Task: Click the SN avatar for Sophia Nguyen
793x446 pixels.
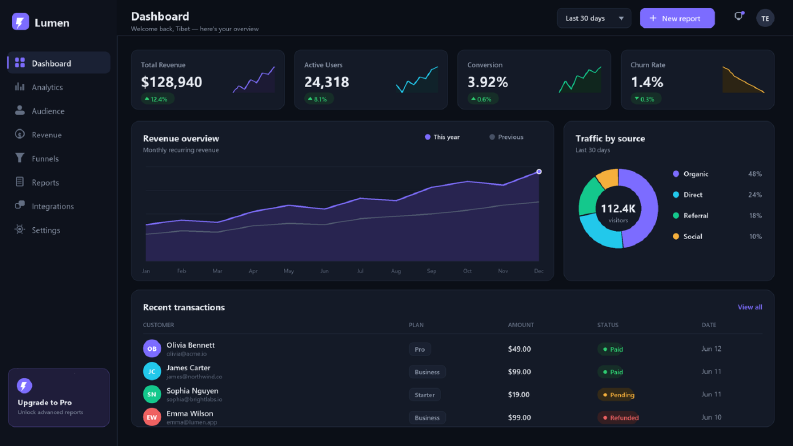Action: (152, 394)
